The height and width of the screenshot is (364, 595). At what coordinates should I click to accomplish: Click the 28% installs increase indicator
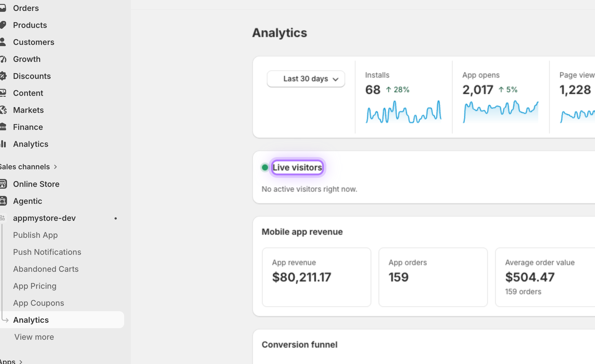[x=398, y=90]
